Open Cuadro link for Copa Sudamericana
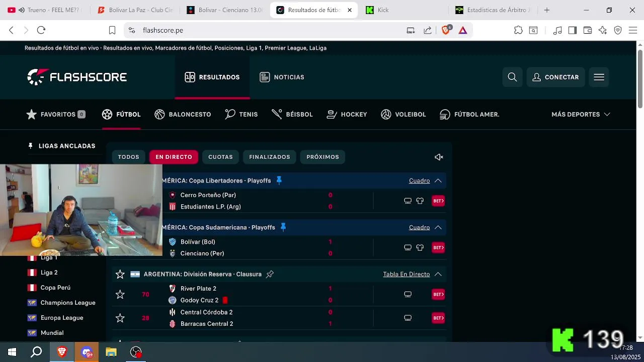Viewport: 644px width, 362px height. coord(419,227)
